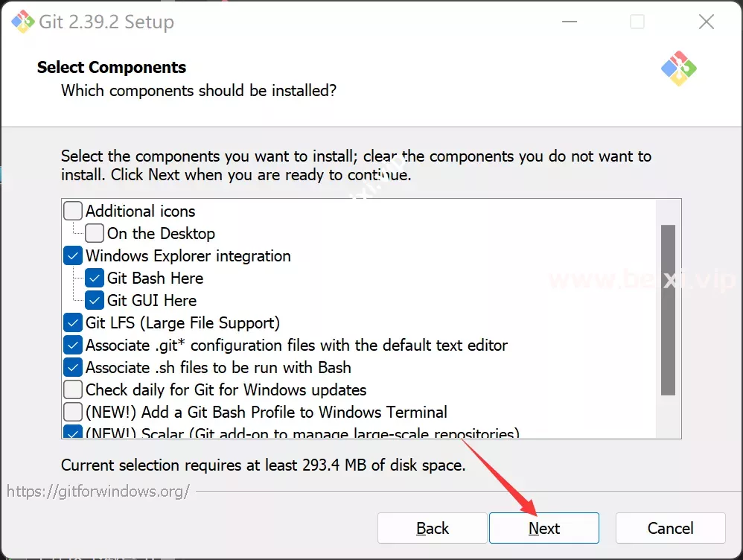Uncheck Windows Explorer integration
Screen dimensions: 743x560
click(73, 256)
